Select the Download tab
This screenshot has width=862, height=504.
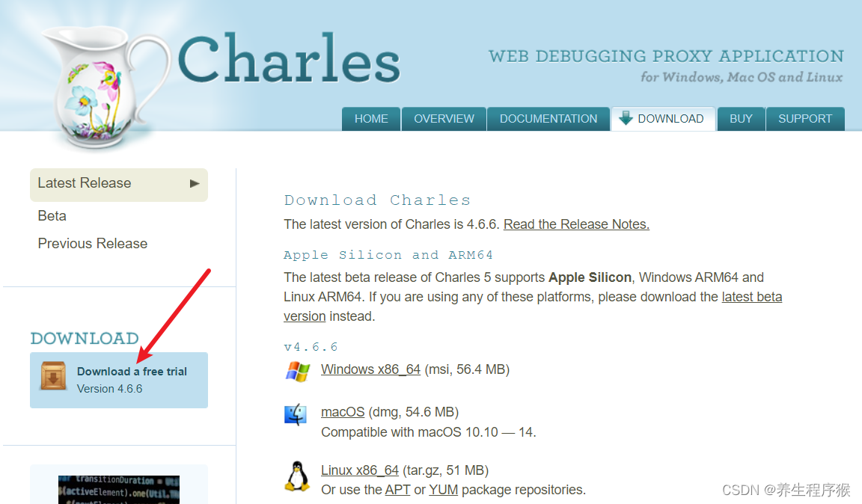[663, 119]
